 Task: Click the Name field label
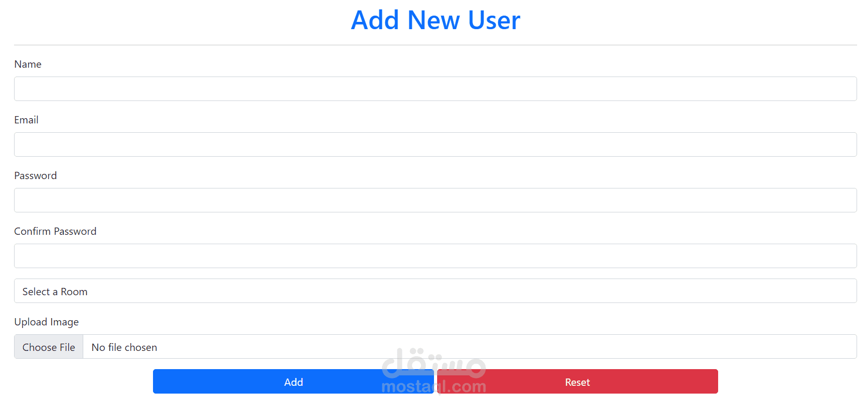(28, 64)
